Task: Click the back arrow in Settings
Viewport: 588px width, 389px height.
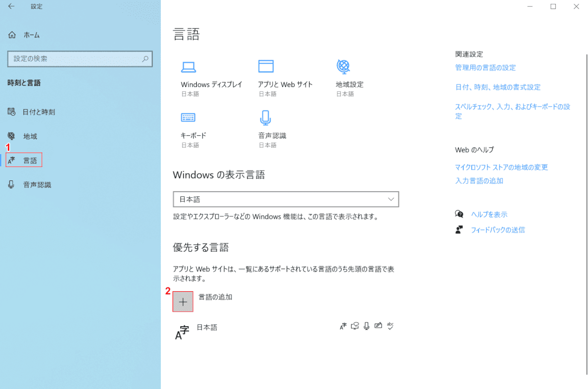Action: (x=11, y=6)
